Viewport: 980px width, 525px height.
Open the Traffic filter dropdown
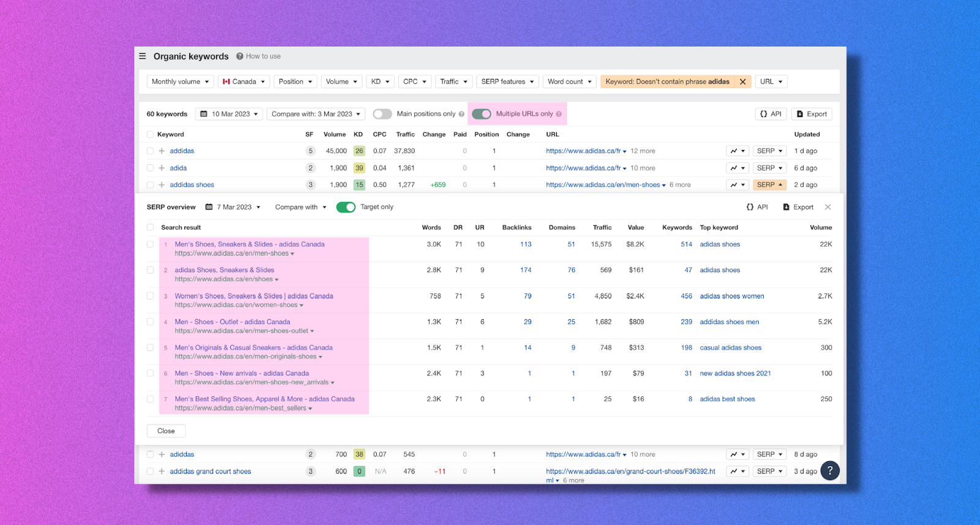pyautogui.click(x=454, y=81)
